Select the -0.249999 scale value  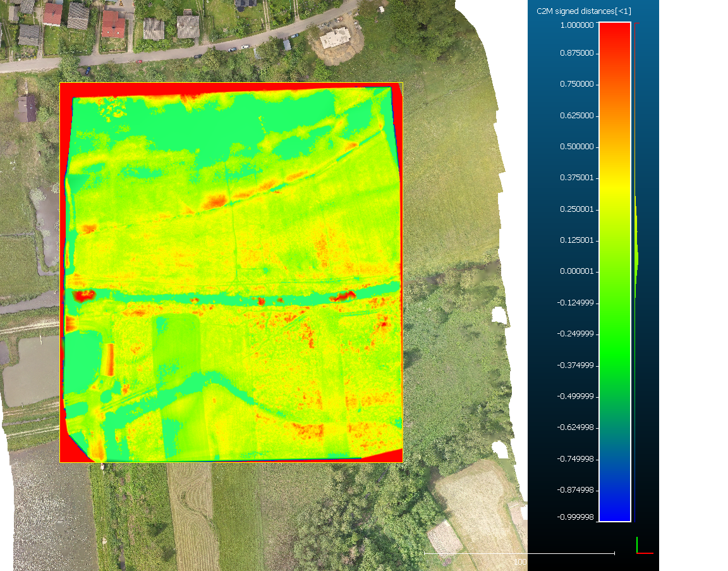(x=575, y=334)
